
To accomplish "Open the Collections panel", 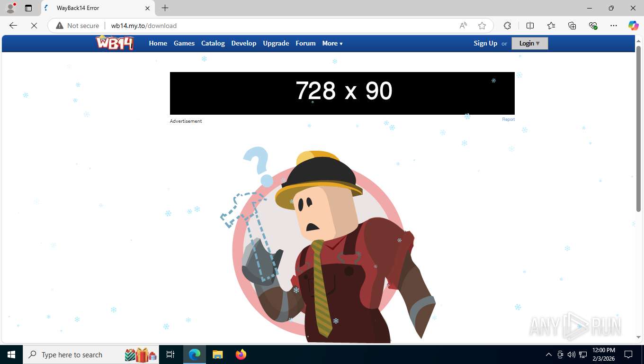I will (572, 26).
